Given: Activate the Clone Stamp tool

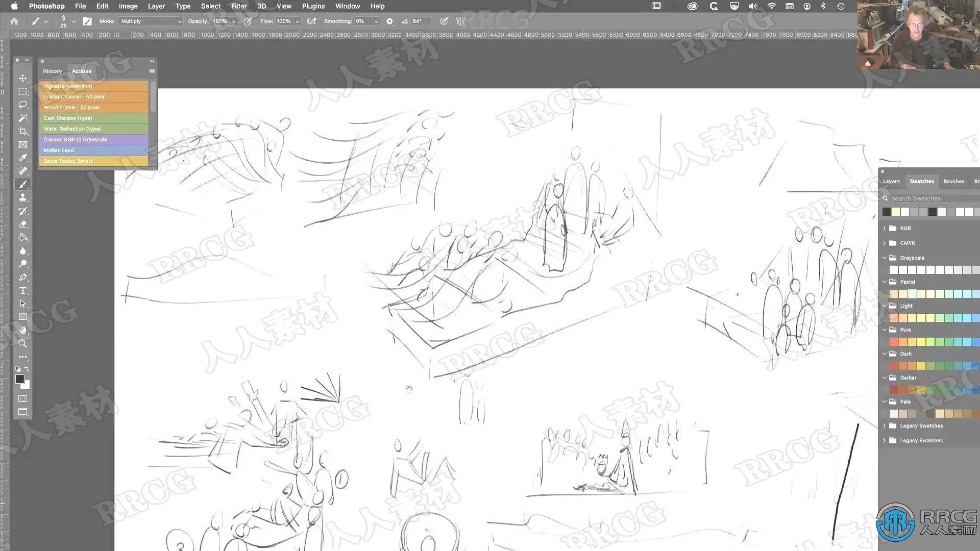Looking at the screenshot, I should click(x=22, y=197).
